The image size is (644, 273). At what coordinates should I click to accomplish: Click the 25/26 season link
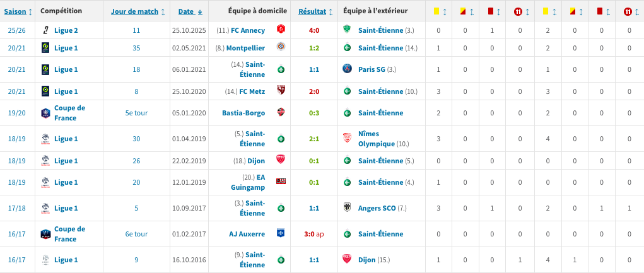pyautogui.click(x=16, y=30)
